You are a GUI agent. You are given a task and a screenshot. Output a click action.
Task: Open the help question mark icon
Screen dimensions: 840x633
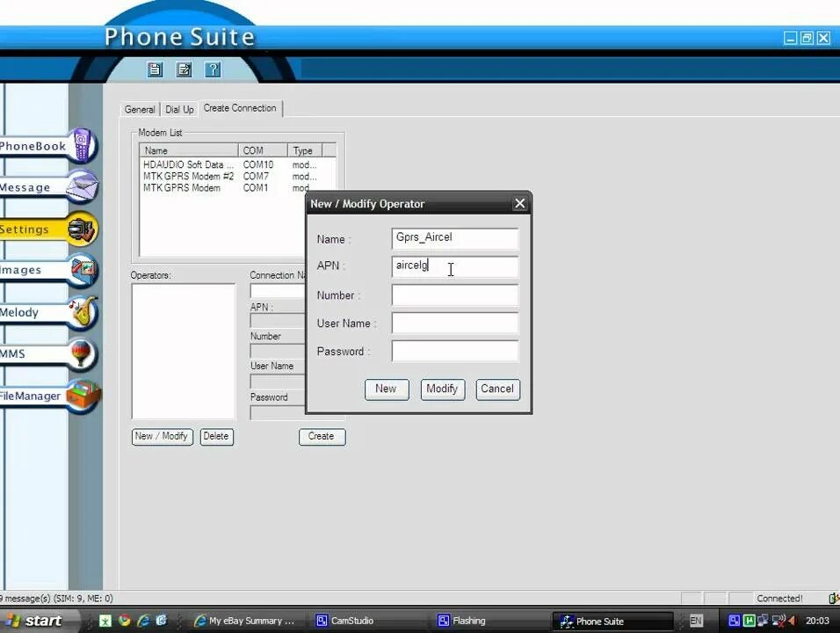[213, 69]
